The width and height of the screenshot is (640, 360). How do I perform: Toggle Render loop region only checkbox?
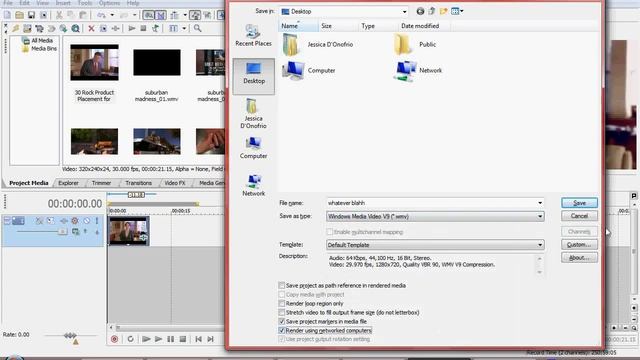coord(282,303)
